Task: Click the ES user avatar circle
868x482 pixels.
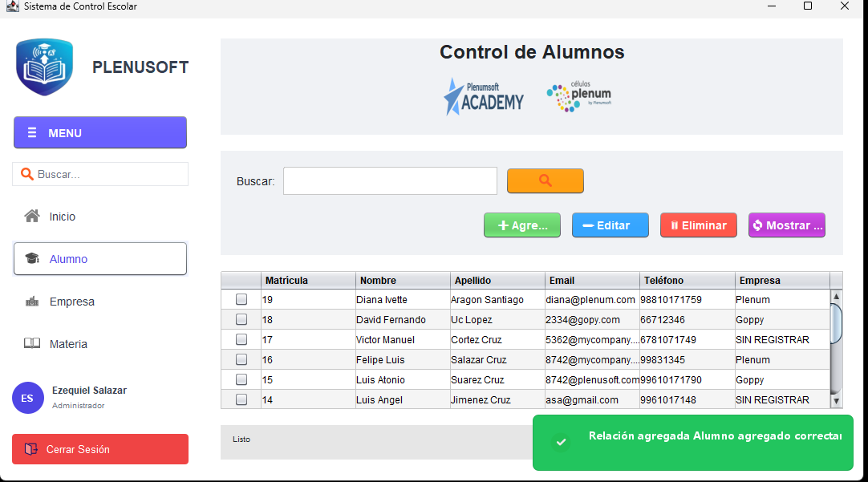Action: (28, 398)
